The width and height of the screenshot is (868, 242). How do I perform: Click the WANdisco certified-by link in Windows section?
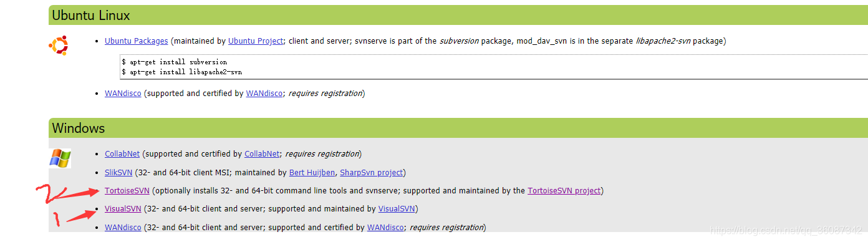click(385, 228)
